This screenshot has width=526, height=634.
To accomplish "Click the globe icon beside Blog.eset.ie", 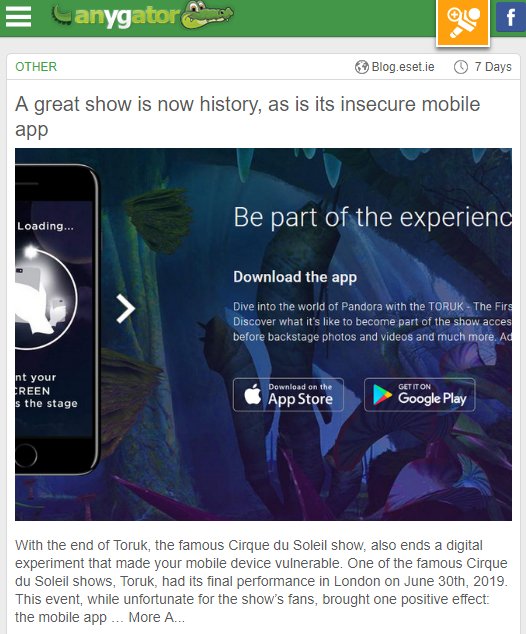I will point(361,67).
